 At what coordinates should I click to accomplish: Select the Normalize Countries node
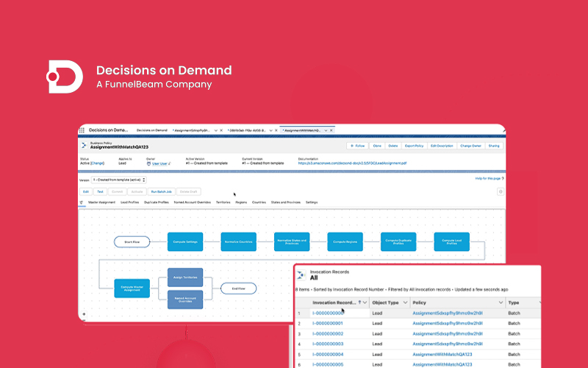point(238,242)
